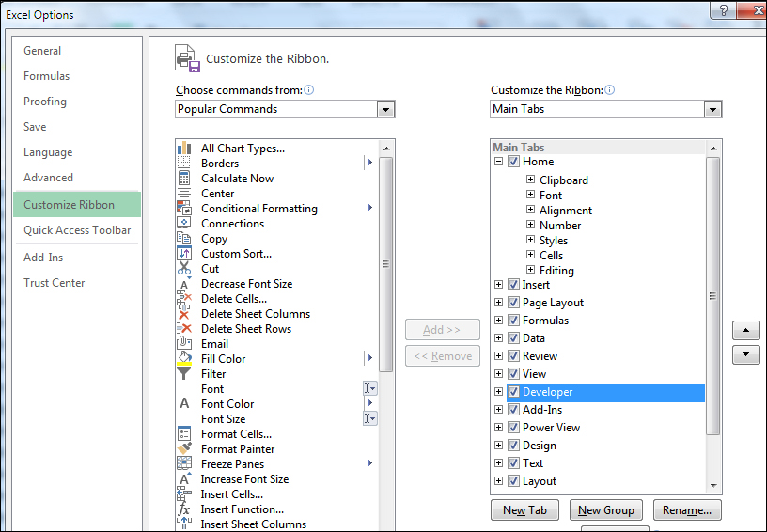Switch to the Trust Center category
Image resolution: width=767 pixels, height=532 pixels.
coord(55,283)
